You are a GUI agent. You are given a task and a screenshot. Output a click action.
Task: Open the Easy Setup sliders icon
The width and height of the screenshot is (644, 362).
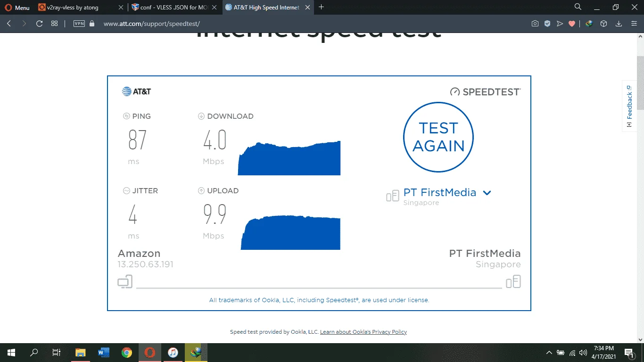(634, 24)
